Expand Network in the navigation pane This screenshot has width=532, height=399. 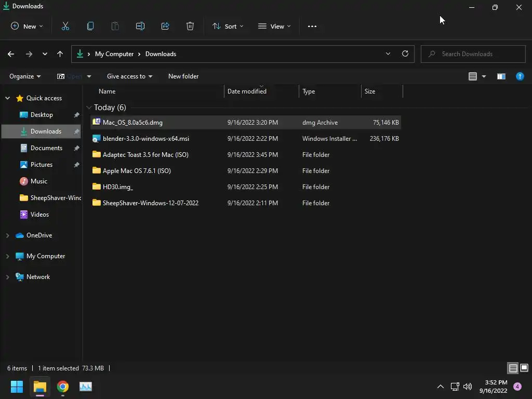(x=7, y=277)
